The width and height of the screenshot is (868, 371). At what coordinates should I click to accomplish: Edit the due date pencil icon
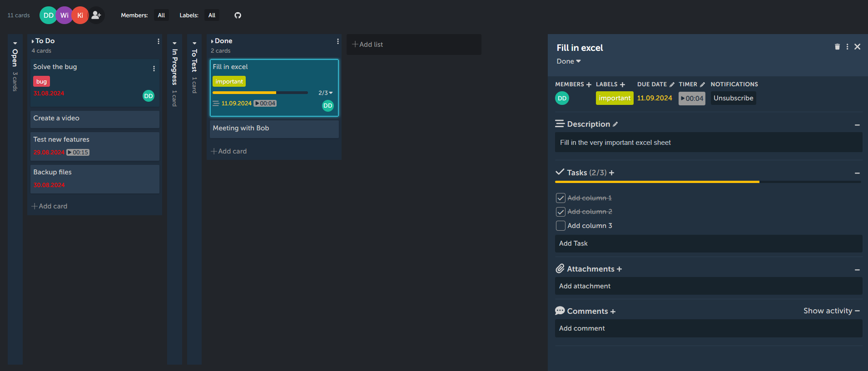coord(672,84)
